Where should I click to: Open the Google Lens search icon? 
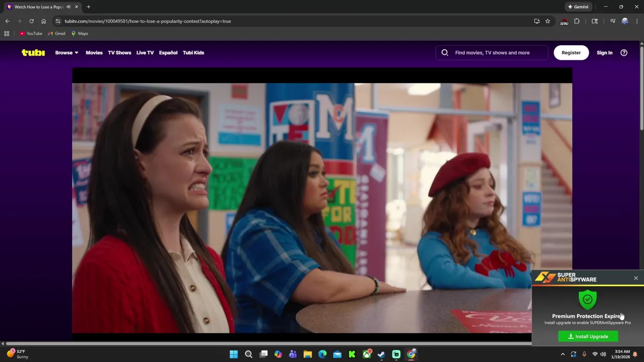[595, 21]
